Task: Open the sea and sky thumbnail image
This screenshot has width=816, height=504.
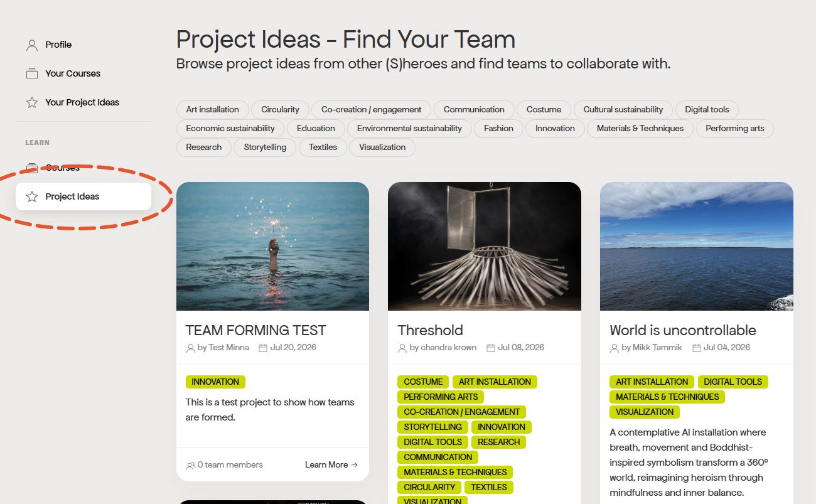Action: click(x=697, y=246)
